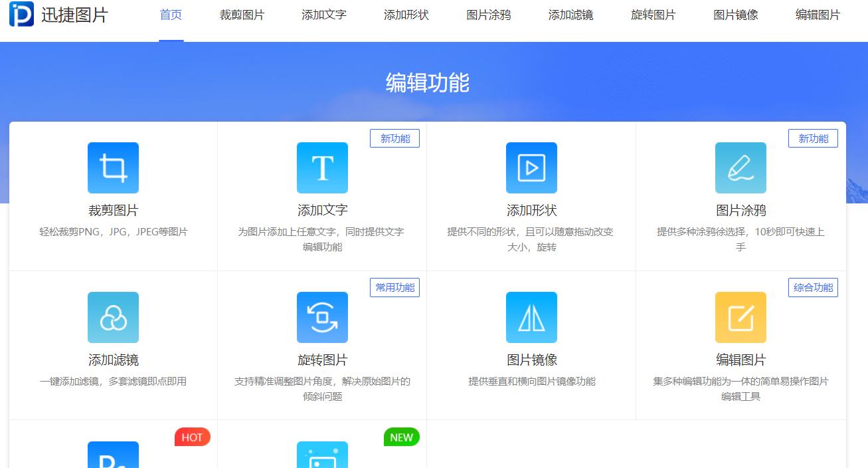The height and width of the screenshot is (468, 868).
Task: Open the 添加文字 text tool icon
Action: click(322, 168)
